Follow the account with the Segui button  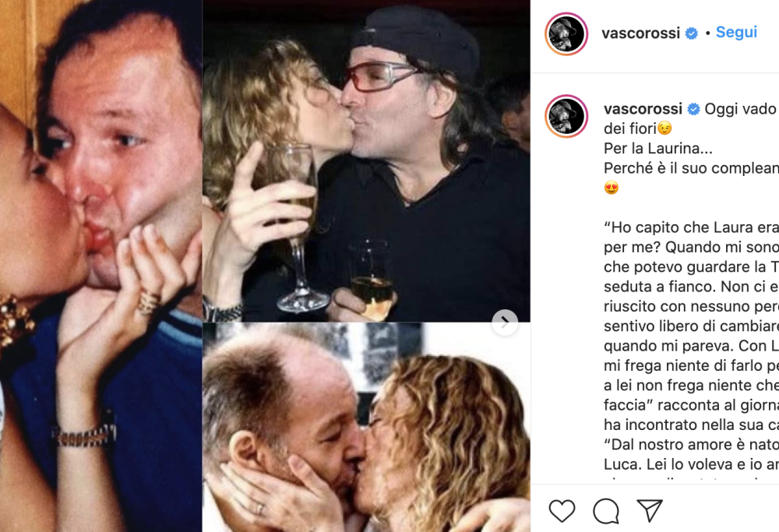[x=736, y=33]
